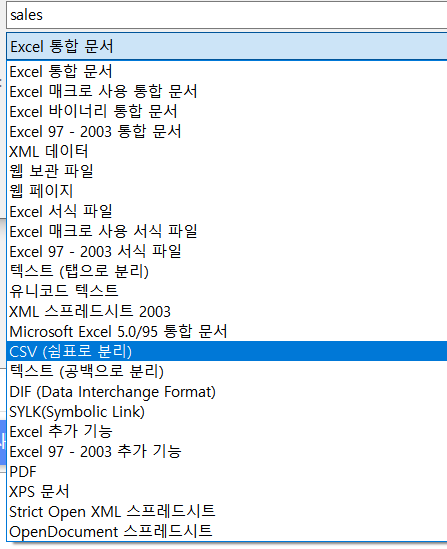Pick 'Excel 97 - 2003 서식 파일' format
Screen dimensions: 447x549
point(226,251)
